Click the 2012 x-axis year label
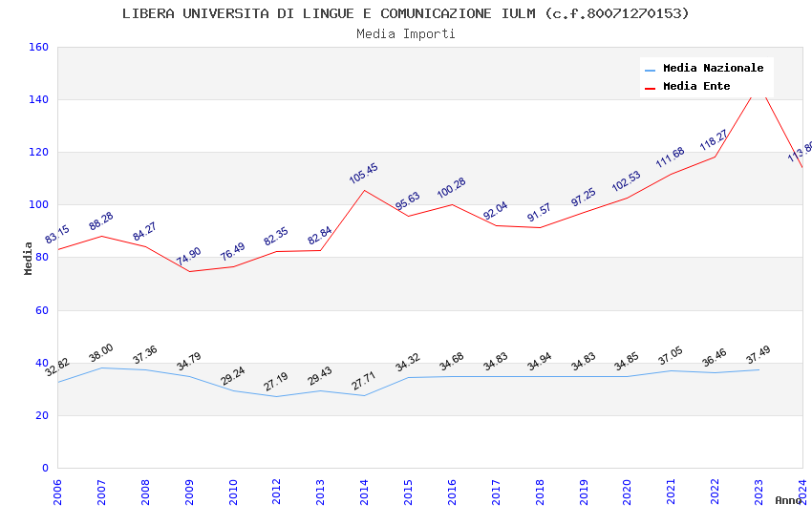Image resolution: width=812 pixels, height=525 pixels. click(276, 492)
